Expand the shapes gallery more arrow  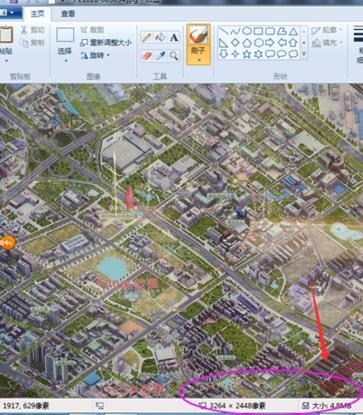[304, 54]
